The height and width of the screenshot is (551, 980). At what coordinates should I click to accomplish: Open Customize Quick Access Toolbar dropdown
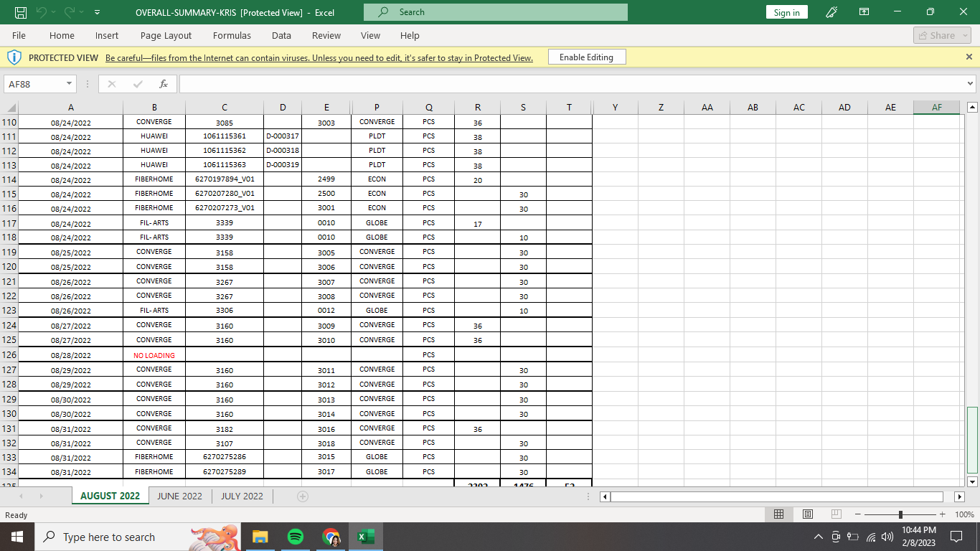point(97,12)
